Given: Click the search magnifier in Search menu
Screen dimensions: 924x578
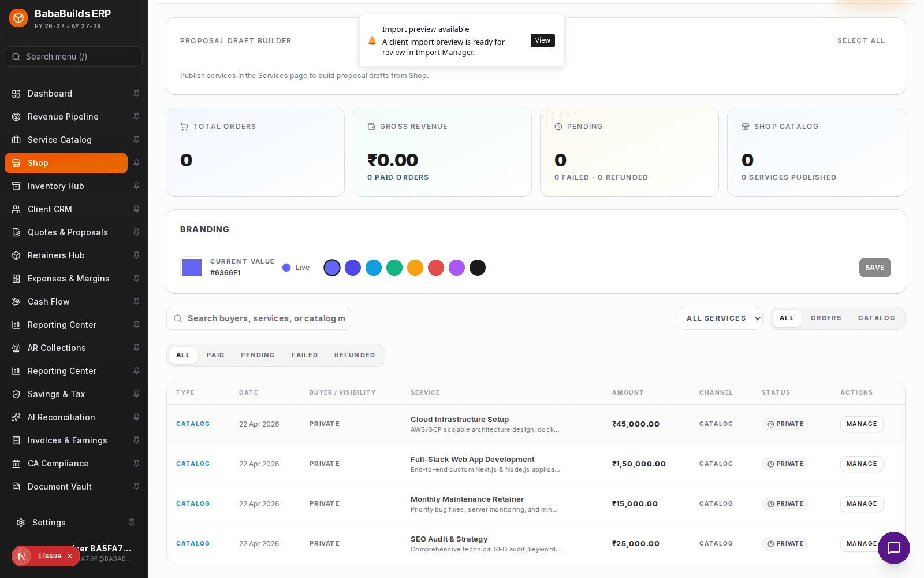Looking at the screenshot, I should tap(16, 57).
